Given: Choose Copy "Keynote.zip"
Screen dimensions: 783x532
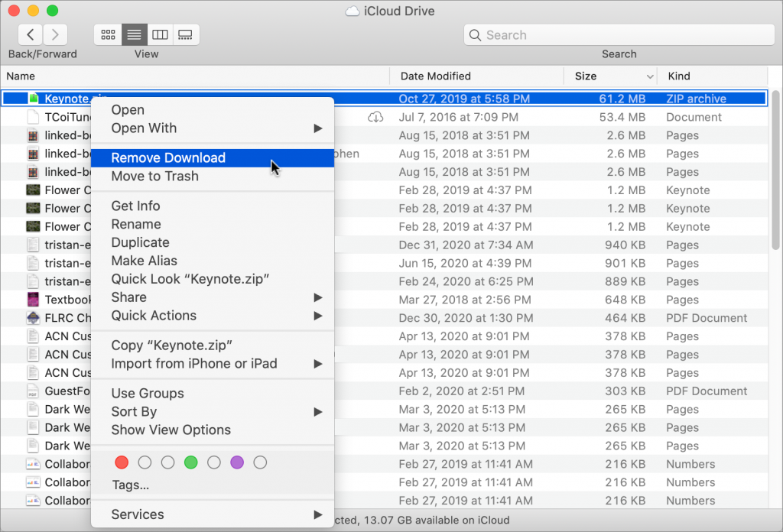Looking at the screenshot, I should pos(213,345).
